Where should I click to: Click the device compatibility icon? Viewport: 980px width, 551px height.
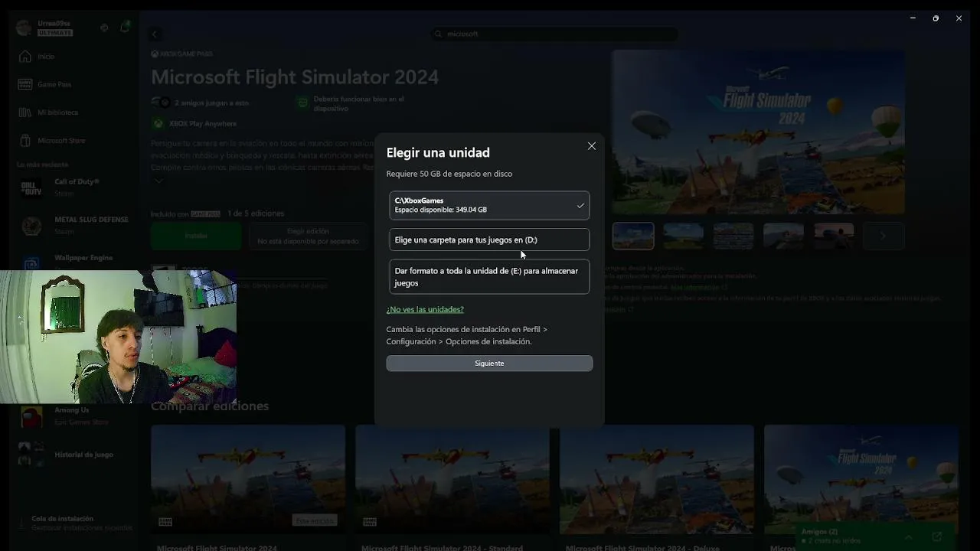pyautogui.click(x=303, y=103)
